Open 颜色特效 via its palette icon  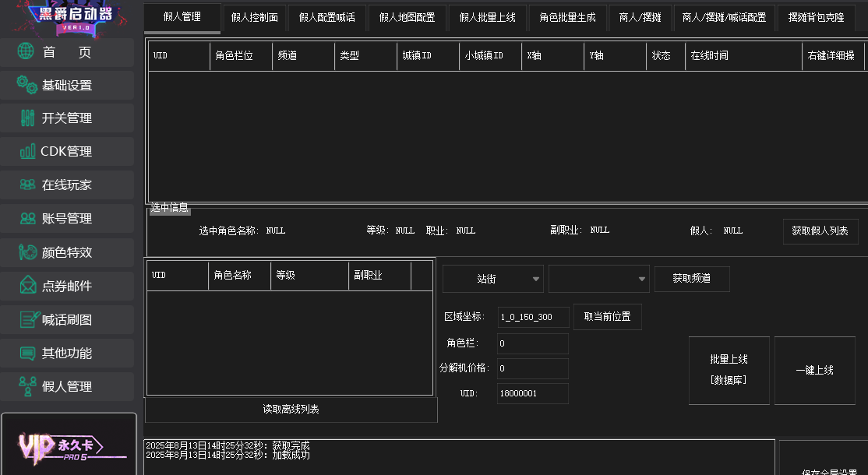point(28,252)
